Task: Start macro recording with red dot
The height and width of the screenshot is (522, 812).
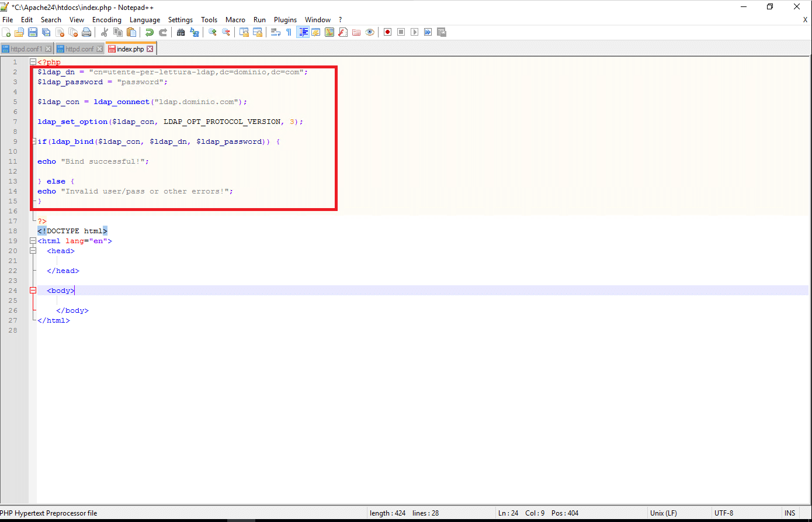Action: [x=388, y=32]
